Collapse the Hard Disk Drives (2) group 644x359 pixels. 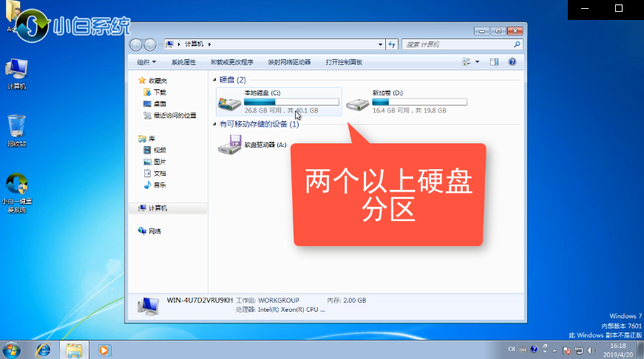[x=214, y=80]
